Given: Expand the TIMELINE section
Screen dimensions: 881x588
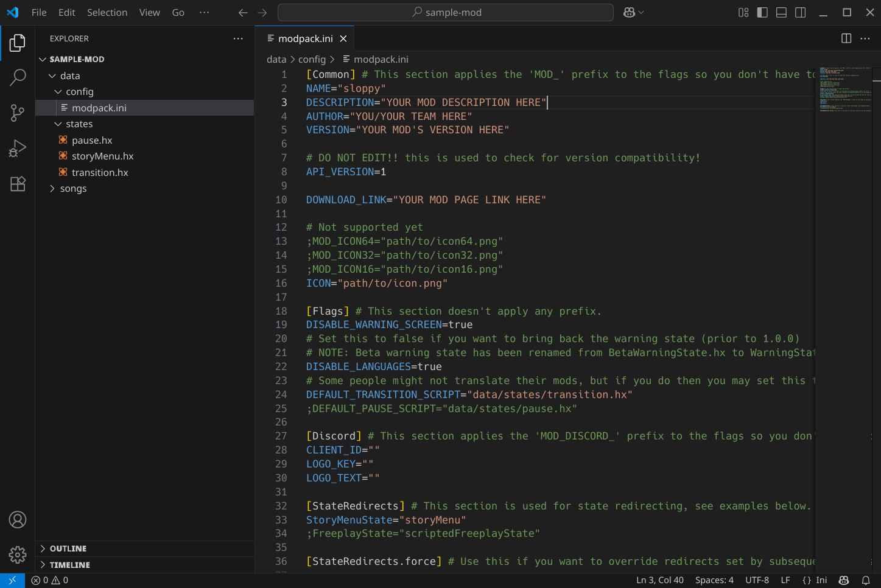Looking at the screenshot, I should pos(145,565).
